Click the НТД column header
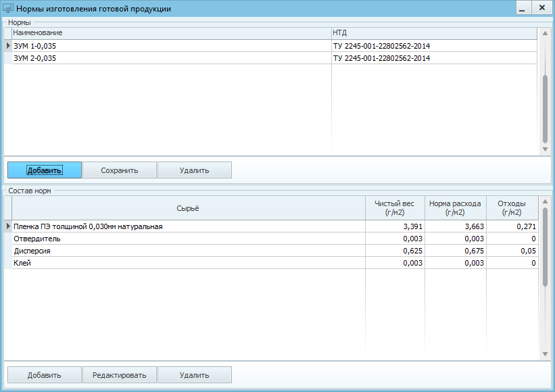This screenshot has height=392, width=555. coord(433,33)
